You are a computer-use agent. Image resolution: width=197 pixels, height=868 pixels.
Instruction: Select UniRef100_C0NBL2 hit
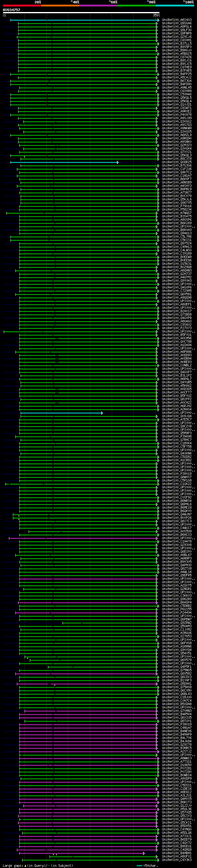point(177,365)
